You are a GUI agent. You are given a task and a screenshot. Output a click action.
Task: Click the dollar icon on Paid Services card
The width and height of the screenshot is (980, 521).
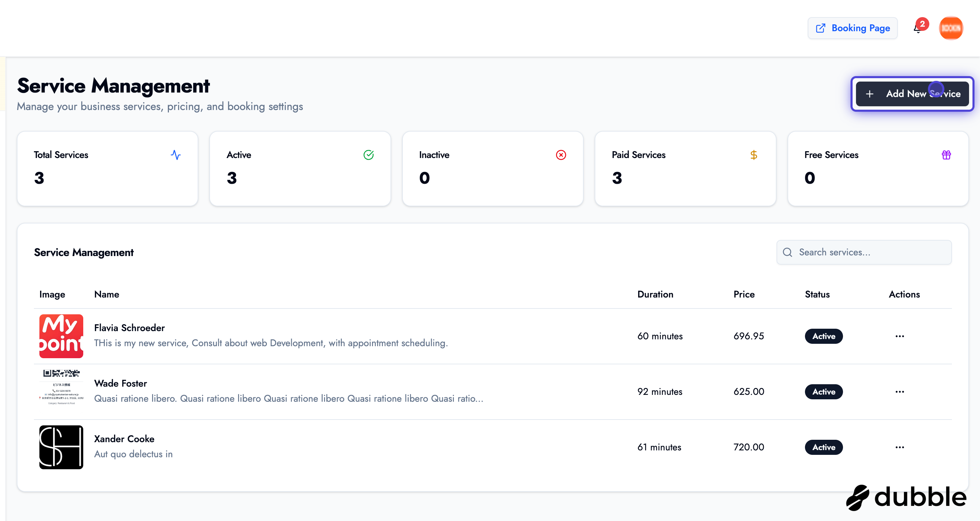click(754, 155)
